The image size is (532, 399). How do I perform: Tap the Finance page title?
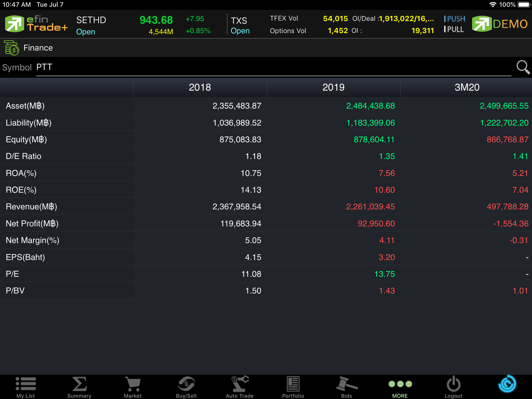(38, 48)
